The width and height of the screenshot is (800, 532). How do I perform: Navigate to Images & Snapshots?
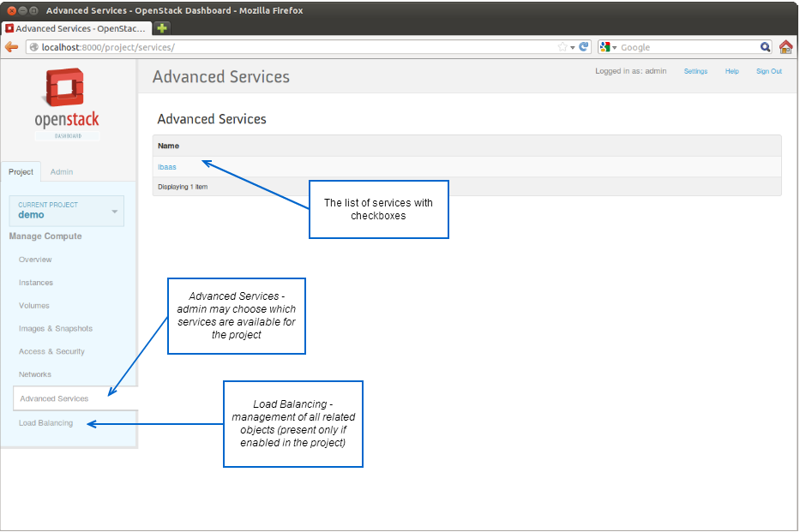tap(56, 328)
